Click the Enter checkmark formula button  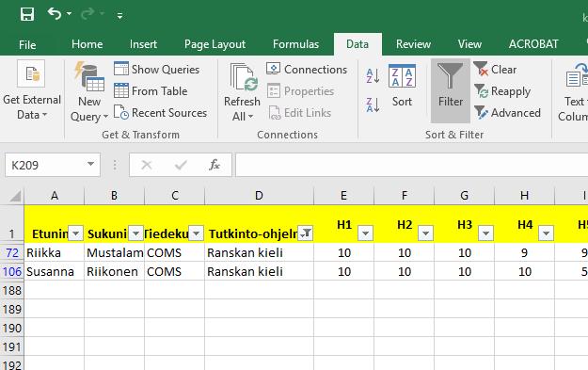pyautogui.click(x=181, y=165)
